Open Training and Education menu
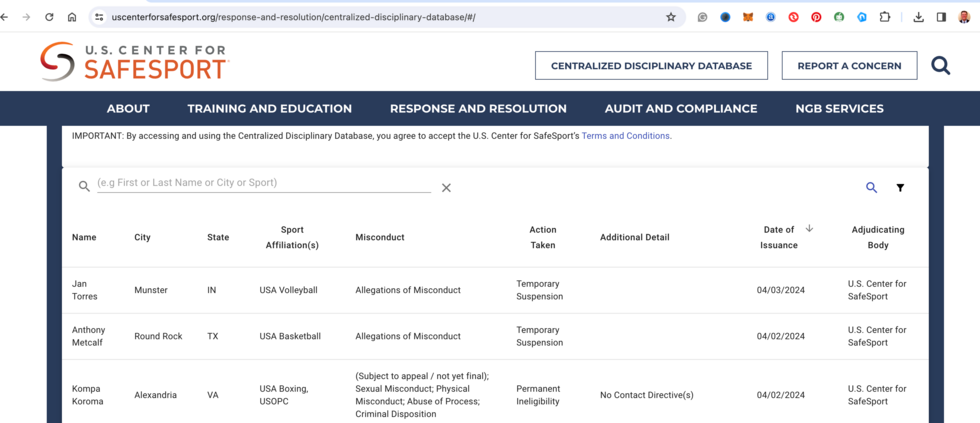The width and height of the screenshot is (980, 423). 269,109
